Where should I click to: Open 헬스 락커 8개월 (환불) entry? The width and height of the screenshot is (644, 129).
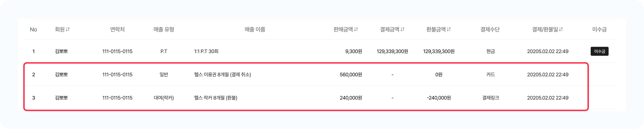[x=216, y=98]
